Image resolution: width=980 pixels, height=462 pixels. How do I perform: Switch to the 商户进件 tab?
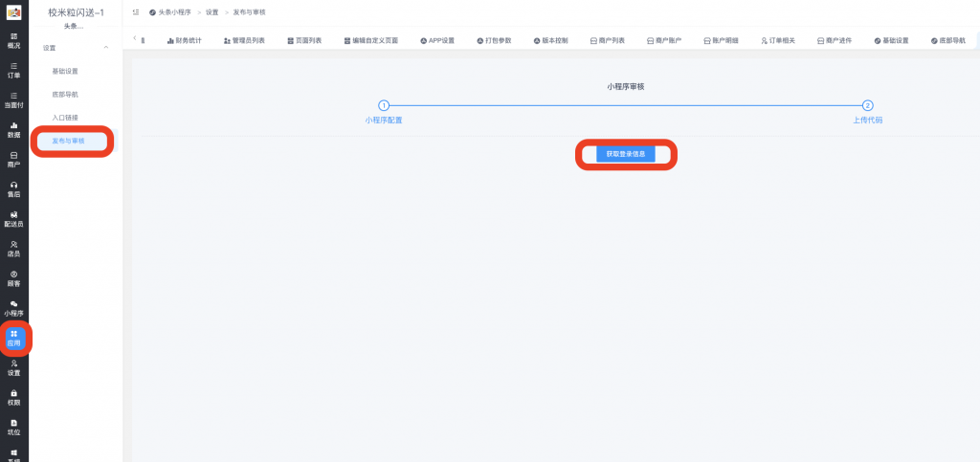835,40
